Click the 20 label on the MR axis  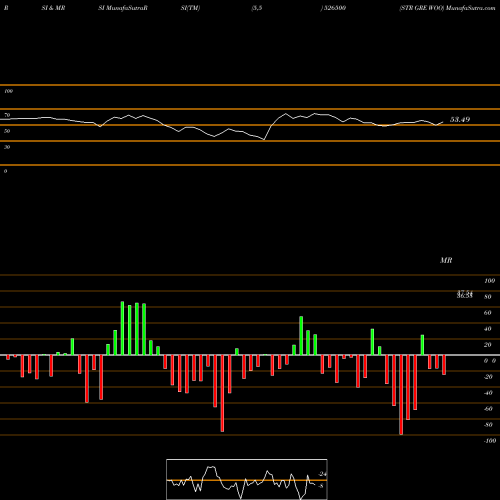(x=488, y=345)
